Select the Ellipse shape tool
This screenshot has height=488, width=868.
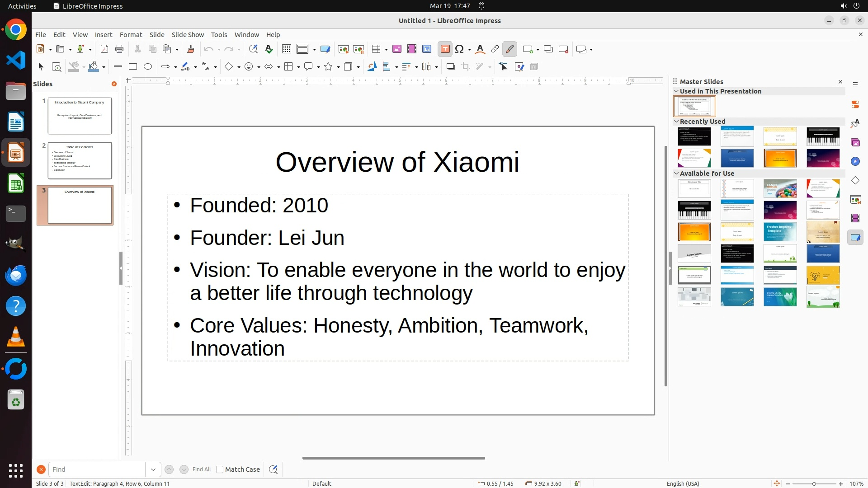click(x=148, y=67)
